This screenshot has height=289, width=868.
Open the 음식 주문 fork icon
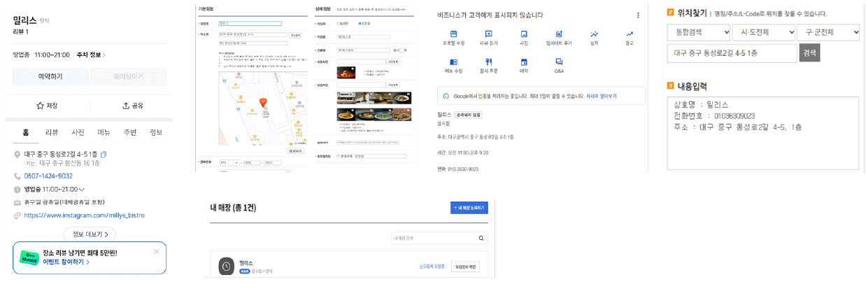tap(488, 62)
